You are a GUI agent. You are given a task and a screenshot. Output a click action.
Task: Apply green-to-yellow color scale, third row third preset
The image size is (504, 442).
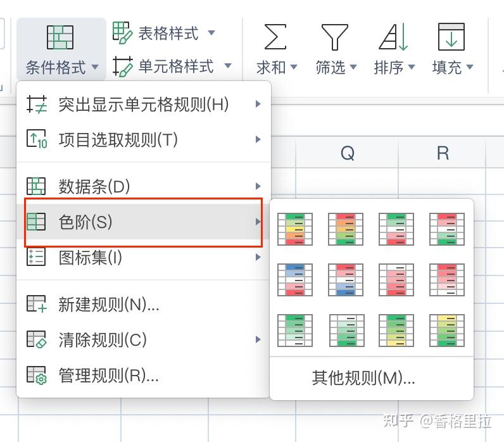[396, 331]
